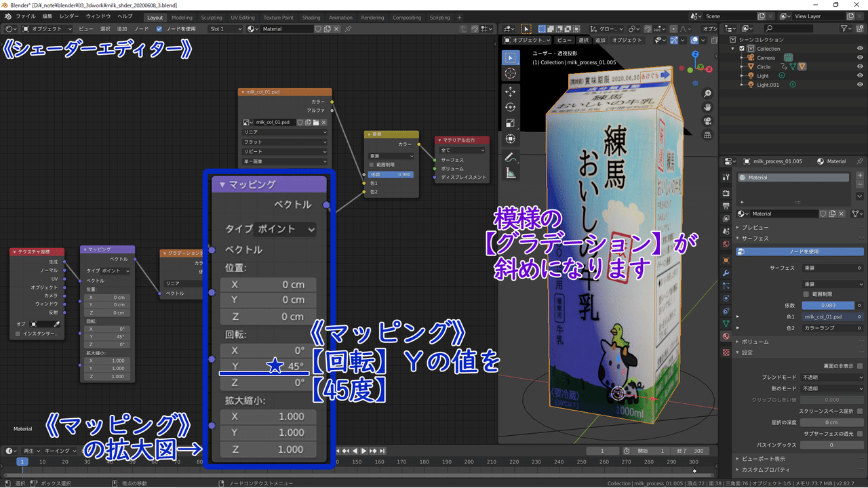
Task: Select the Annotate tool in viewport toolbar
Action: point(511,157)
